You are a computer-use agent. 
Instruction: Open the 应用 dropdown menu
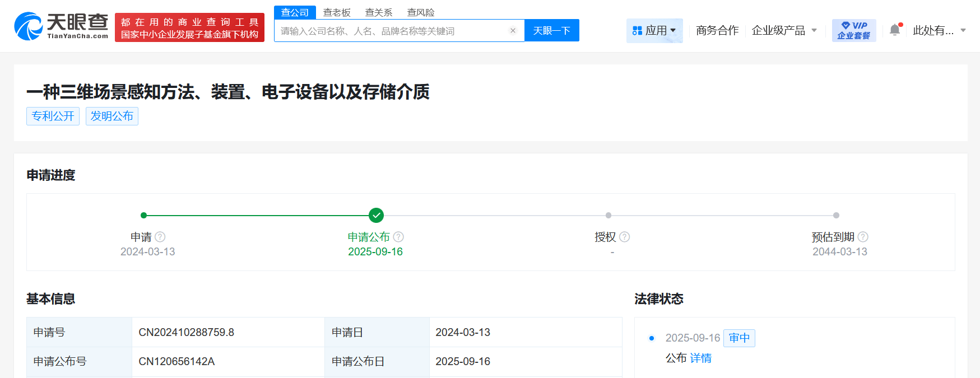(654, 30)
